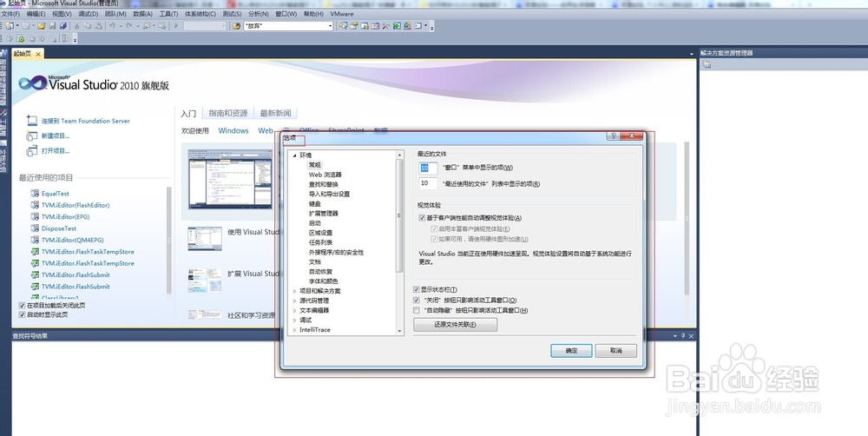
Task: Collapse the 环境 tree node
Action: coord(294,155)
